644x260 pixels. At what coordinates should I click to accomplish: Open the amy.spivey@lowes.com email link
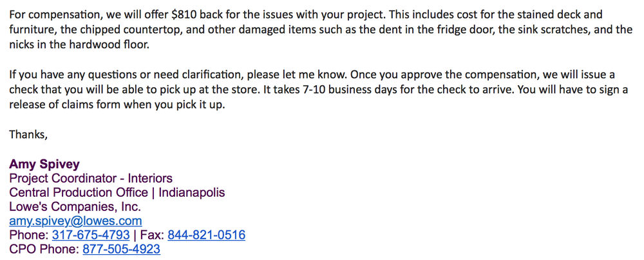coord(75,221)
